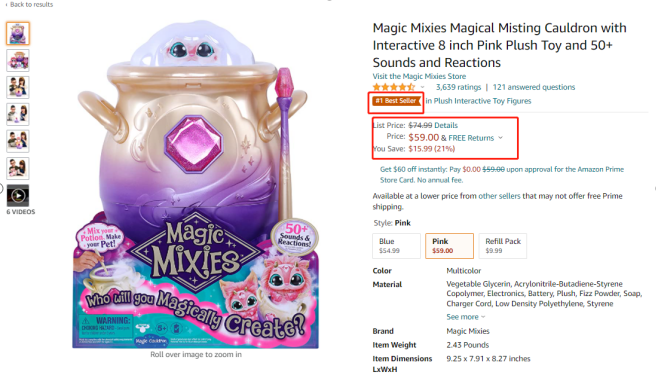View offers from other sellers
This screenshot has width=656, height=375.
[x=499, y=196]
